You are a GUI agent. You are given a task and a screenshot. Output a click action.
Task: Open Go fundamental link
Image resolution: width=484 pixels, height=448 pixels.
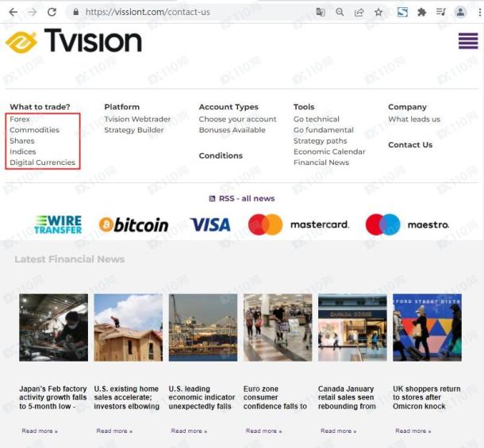pos(324,130)
